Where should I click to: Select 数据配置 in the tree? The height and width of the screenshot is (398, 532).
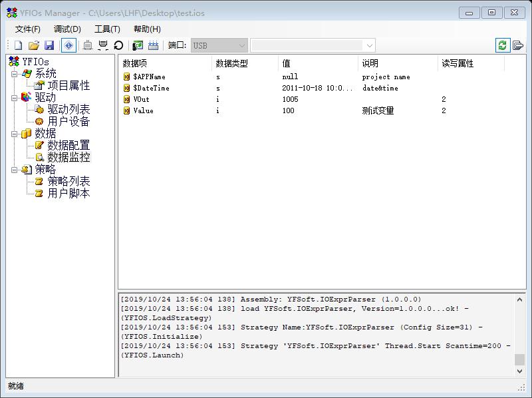click(68, 145)
